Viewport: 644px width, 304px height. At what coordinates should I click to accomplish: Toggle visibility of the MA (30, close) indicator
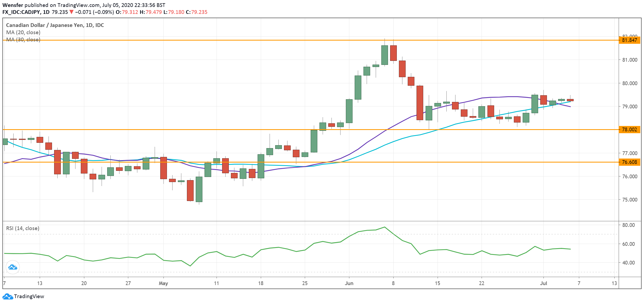pyautogui.click(x=23, y=40)
